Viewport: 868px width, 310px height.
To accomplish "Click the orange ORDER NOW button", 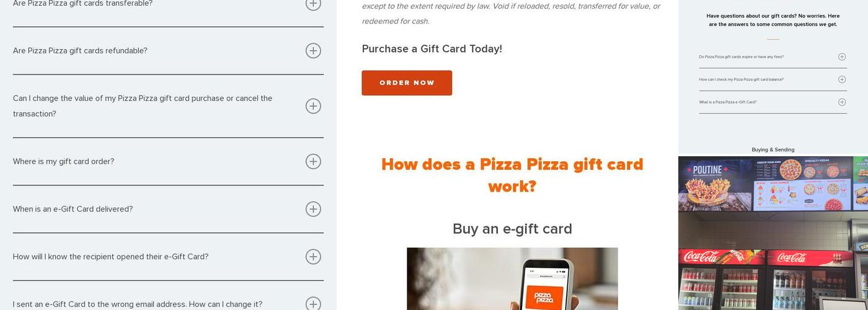I will coord(407,83).
